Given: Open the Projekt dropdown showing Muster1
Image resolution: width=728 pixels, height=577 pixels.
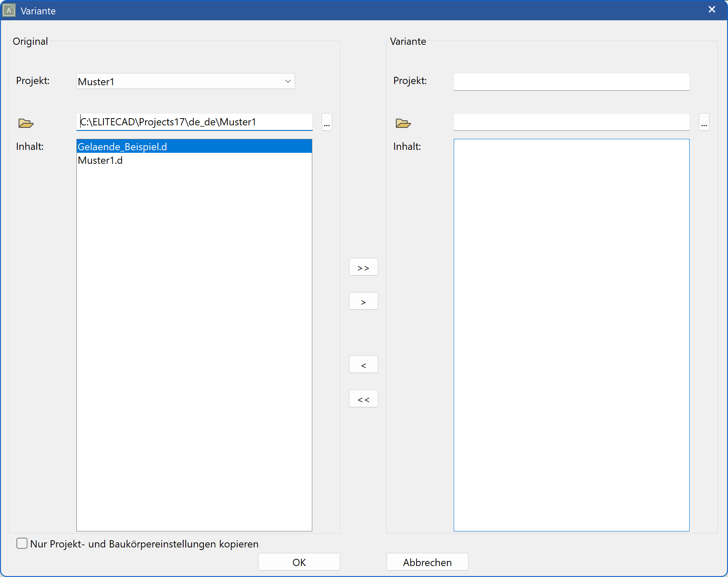Looking at the screenshot, I should coord(287,81).
